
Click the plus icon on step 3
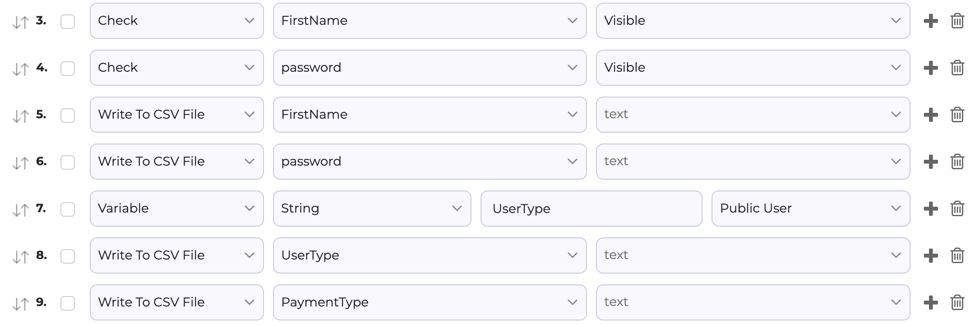click(931, 21)
